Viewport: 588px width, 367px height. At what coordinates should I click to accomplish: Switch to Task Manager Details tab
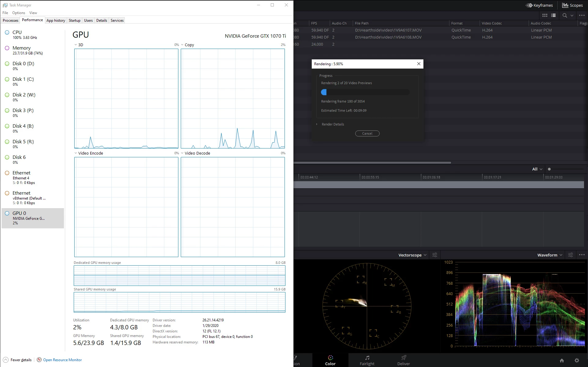point(102,21)
